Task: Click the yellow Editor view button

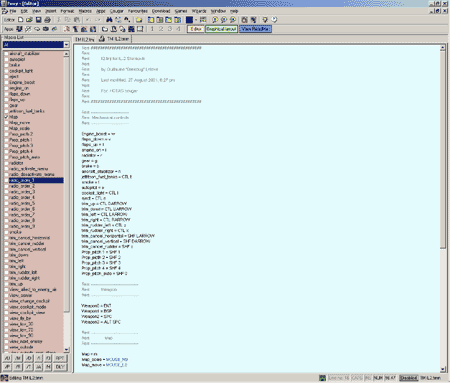Action: point(196,29)
